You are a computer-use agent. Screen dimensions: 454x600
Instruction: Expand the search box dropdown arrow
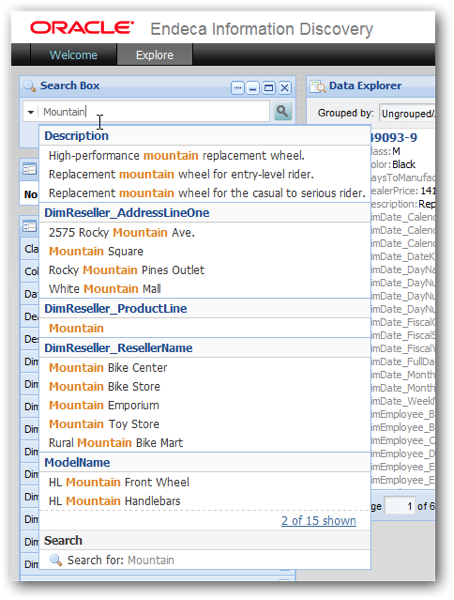pos(31,112)
